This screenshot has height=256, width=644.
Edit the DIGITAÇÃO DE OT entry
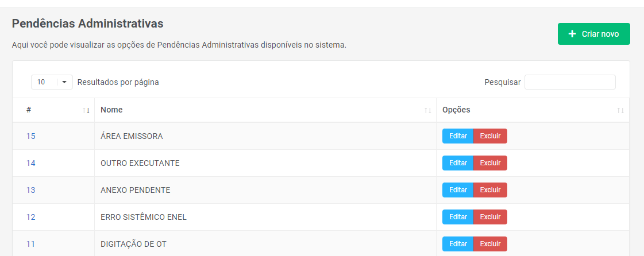coord(458,244)
